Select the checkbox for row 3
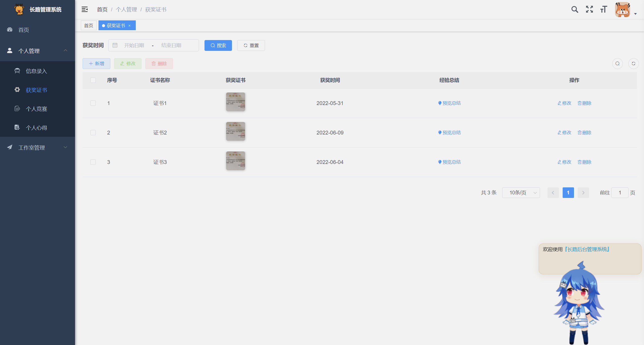The image size is (644, 345). pyautogui.click(x=93, y=162)
